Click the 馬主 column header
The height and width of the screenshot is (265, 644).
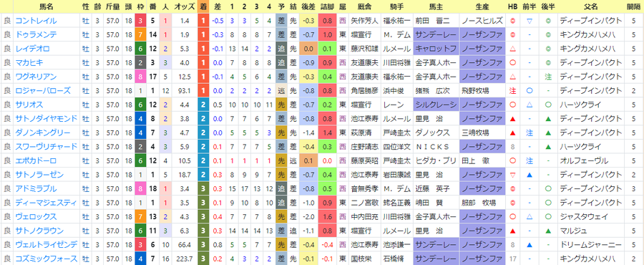coord(436,6)
